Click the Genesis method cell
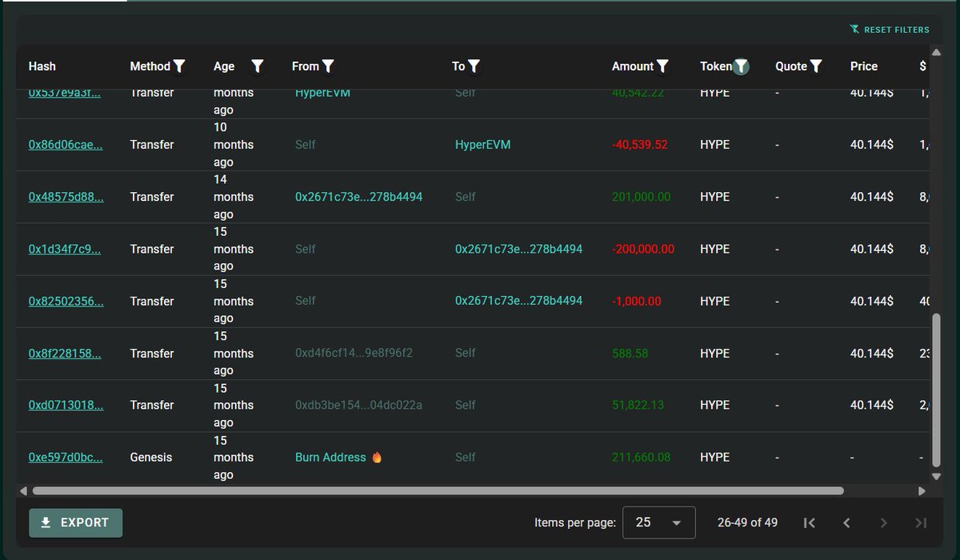This screenshot has height=560, width=960. coord(151,457)
